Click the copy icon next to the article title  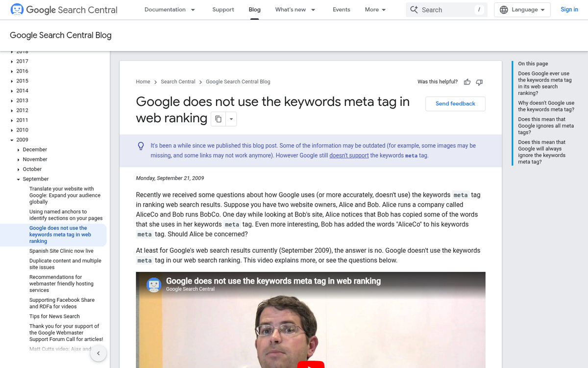(218, 119)
